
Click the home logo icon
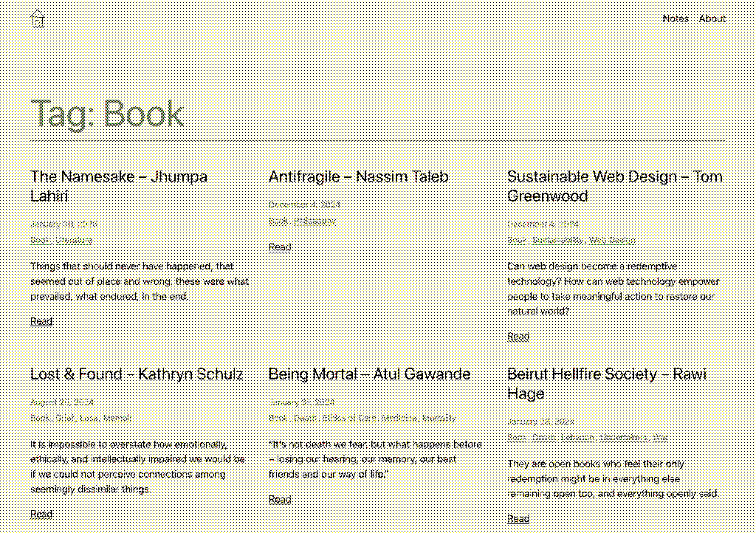click(x=38, y=19)
